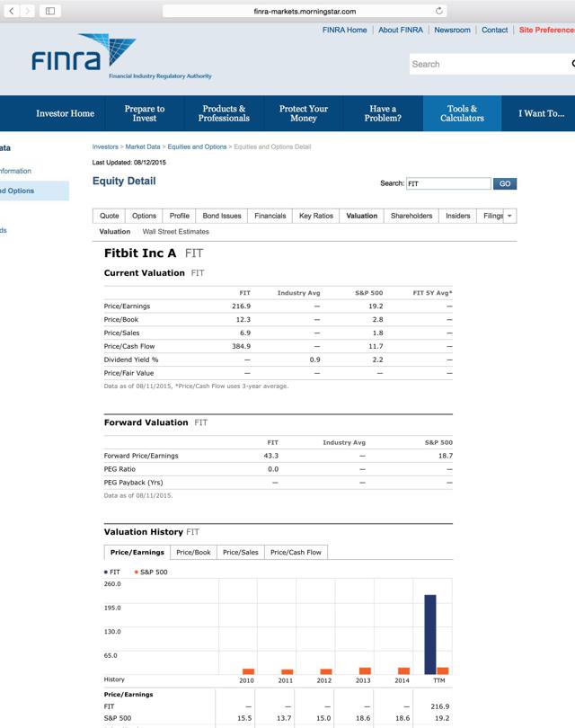Follow Equities and Options breadcrumb link

197,146
